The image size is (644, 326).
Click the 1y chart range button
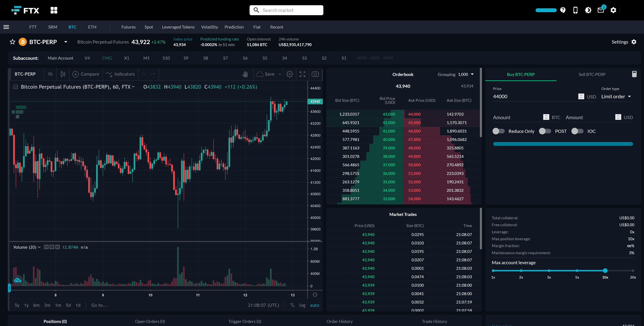pos(26,305)
